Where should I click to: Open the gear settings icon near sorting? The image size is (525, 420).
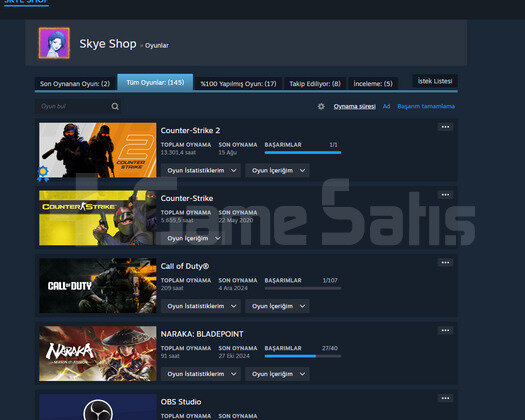[321, 106]
